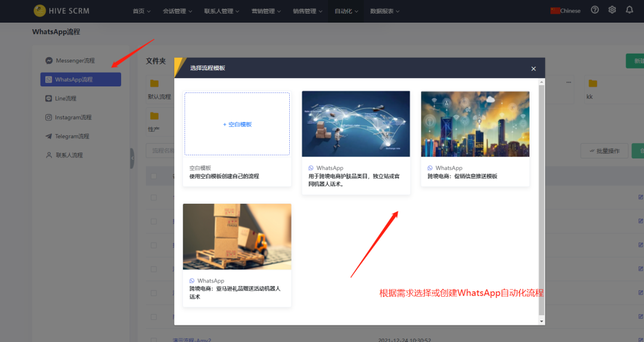644x342 pixels.
Task: Choose the 空白模板 blank template
Action: click(237, 124)
